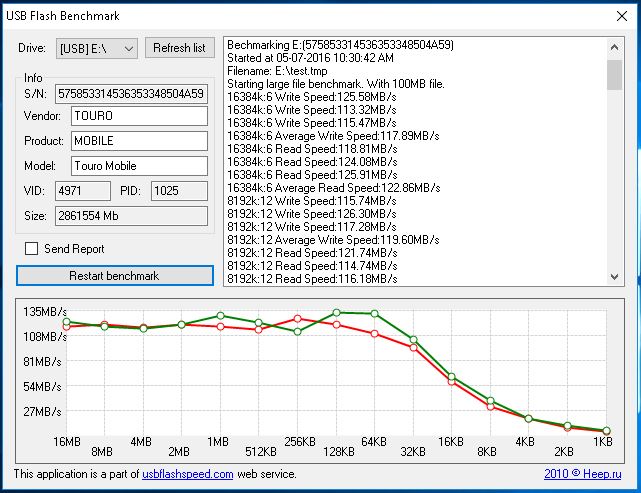
Task: Close the USB Flash Benchmark window
Action: point(617,15)
